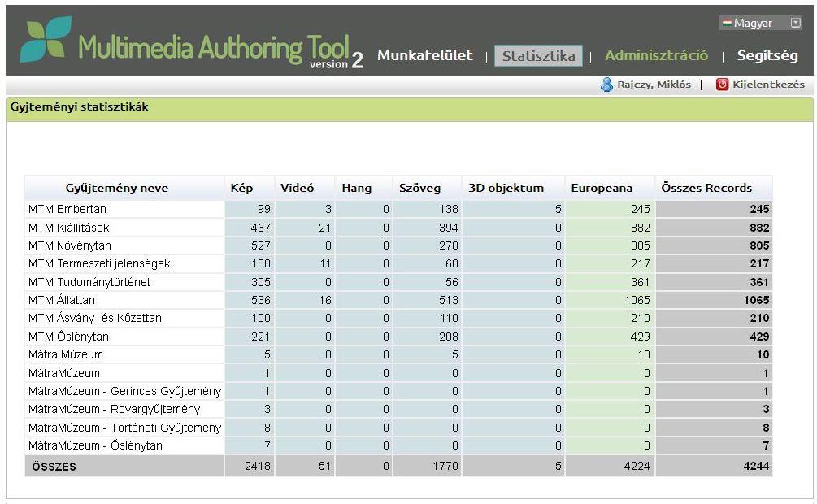This screenshot has width=817, height=504.
Task: Open the Segítség help menu
Action: tap(767, 56)
